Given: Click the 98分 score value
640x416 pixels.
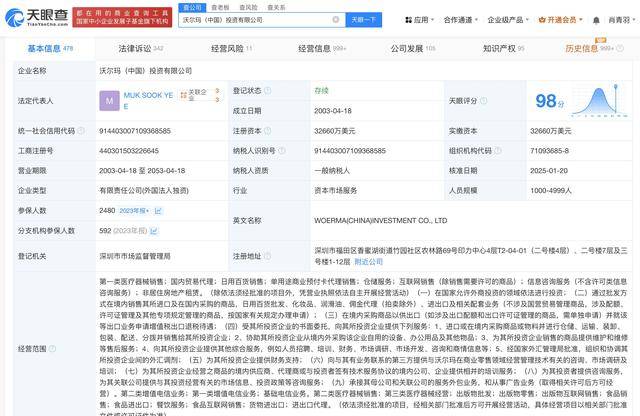Looking at the screenshot, I should pos(549,101).
